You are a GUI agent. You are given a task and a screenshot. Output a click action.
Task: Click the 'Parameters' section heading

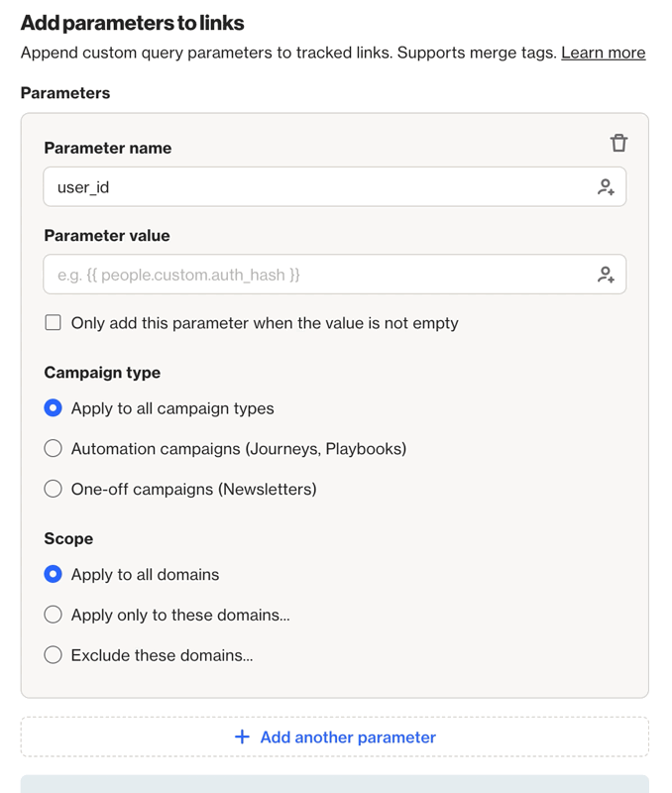65,93
